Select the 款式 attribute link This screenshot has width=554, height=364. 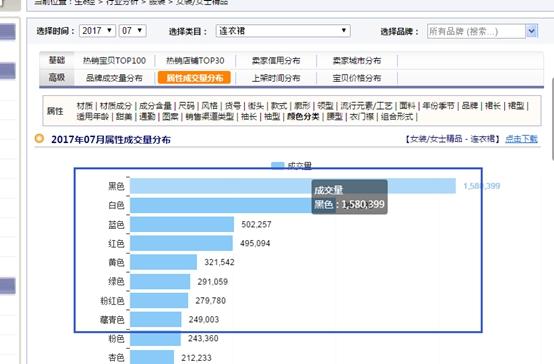pos(279,106)
